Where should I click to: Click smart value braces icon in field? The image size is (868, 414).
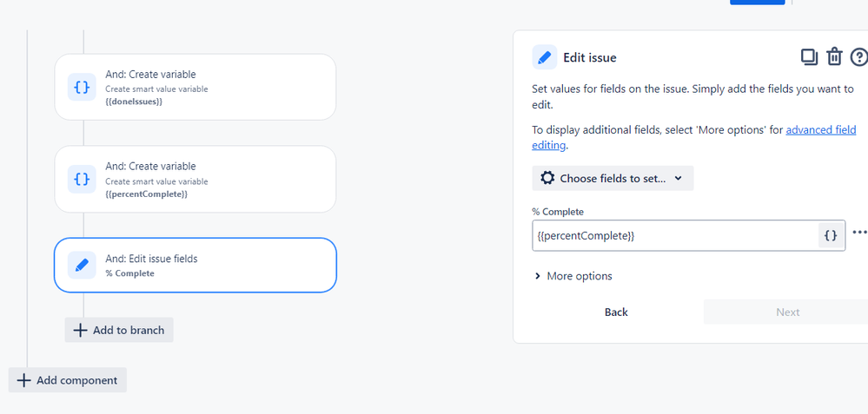(x=831, y=235)
